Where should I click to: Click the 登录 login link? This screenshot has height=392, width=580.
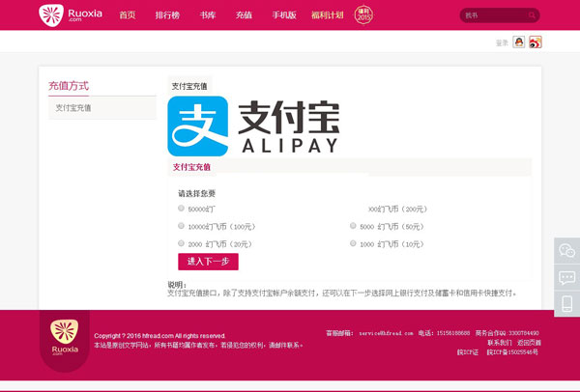[502, 43]
